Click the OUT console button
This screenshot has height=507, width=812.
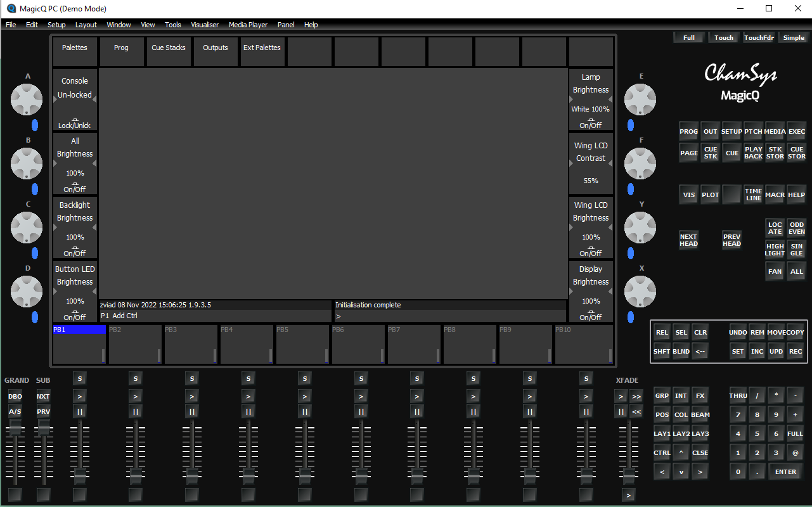click(711, 132)
